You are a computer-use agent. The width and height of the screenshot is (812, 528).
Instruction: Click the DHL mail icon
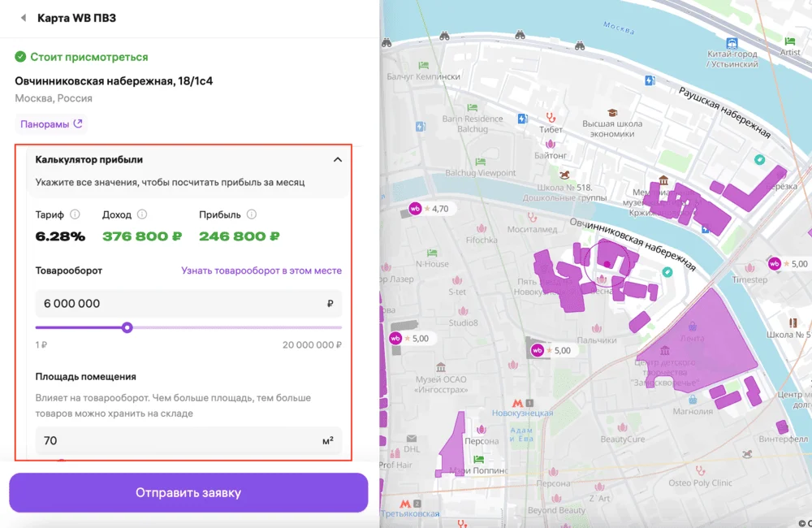click(412, 439)
